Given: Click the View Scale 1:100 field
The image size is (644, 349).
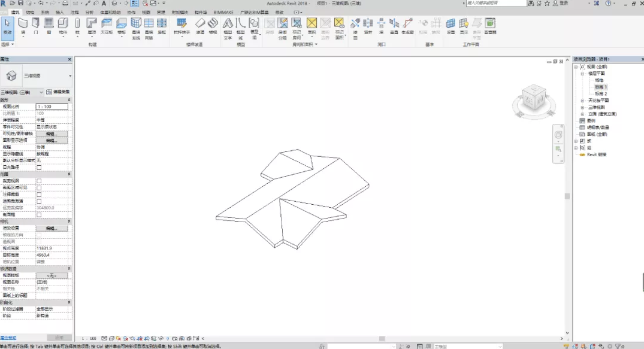Looking at the screenshot, I should click(52, 107).
